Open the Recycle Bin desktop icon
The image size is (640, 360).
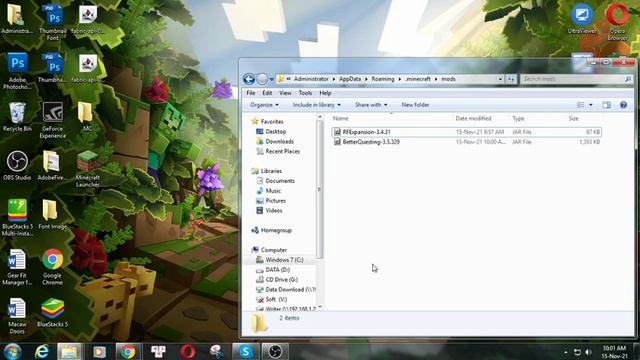point(17,117)
